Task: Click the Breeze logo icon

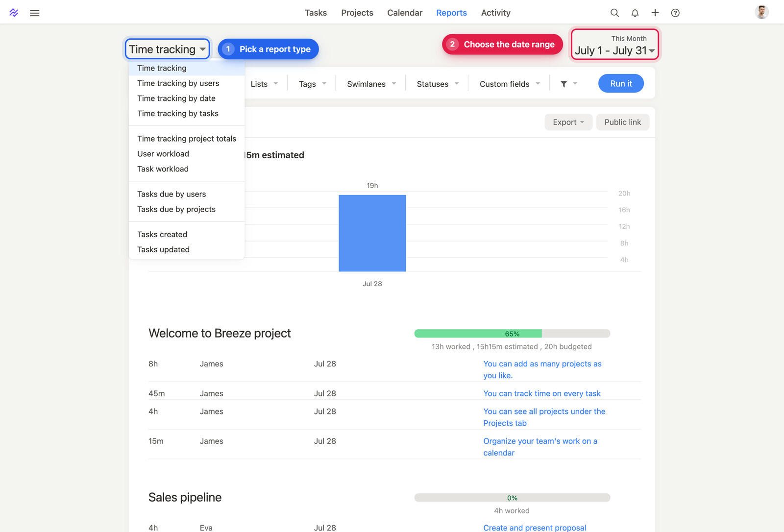Action: point(14,13)
